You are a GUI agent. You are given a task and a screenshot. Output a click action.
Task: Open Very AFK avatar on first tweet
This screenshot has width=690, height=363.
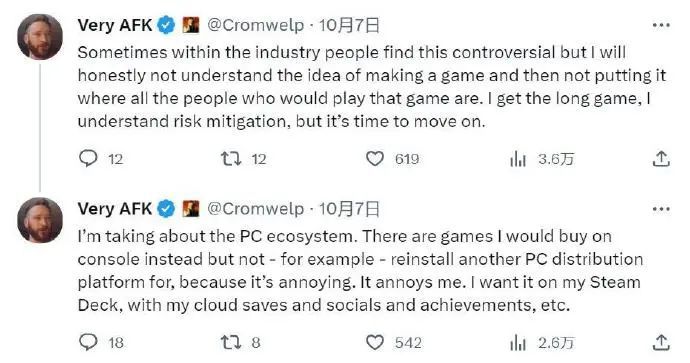[x=40, y=37]
